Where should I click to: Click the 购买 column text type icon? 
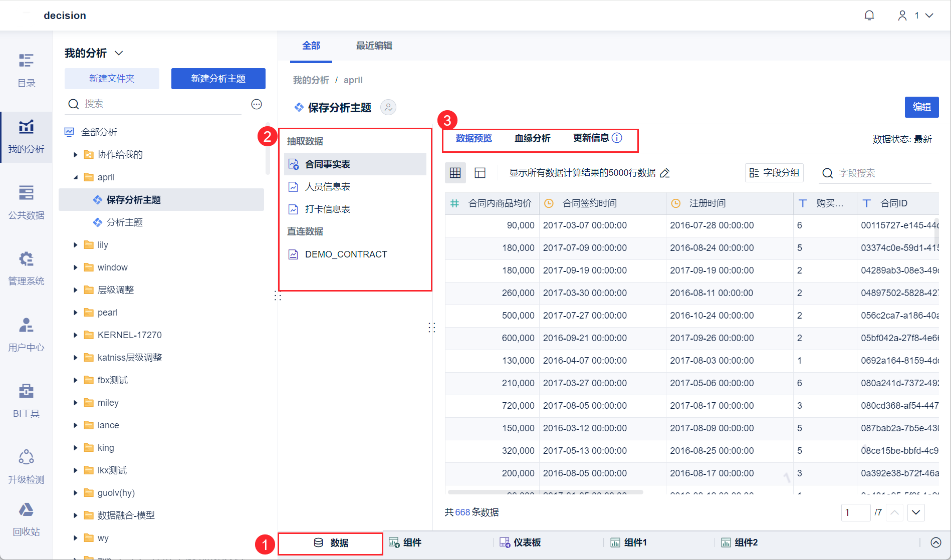coord(803,203)
